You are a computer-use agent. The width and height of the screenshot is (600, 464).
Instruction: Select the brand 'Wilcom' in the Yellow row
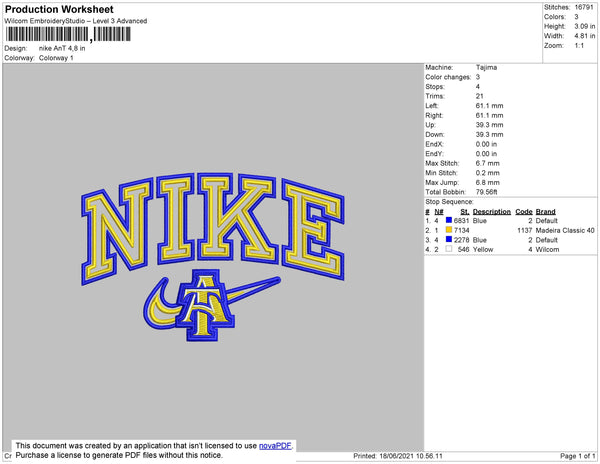tap(547, 249)
